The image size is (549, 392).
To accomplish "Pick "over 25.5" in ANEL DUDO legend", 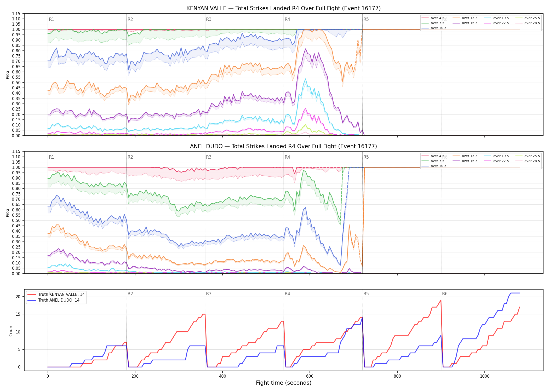I will point(527,156).
